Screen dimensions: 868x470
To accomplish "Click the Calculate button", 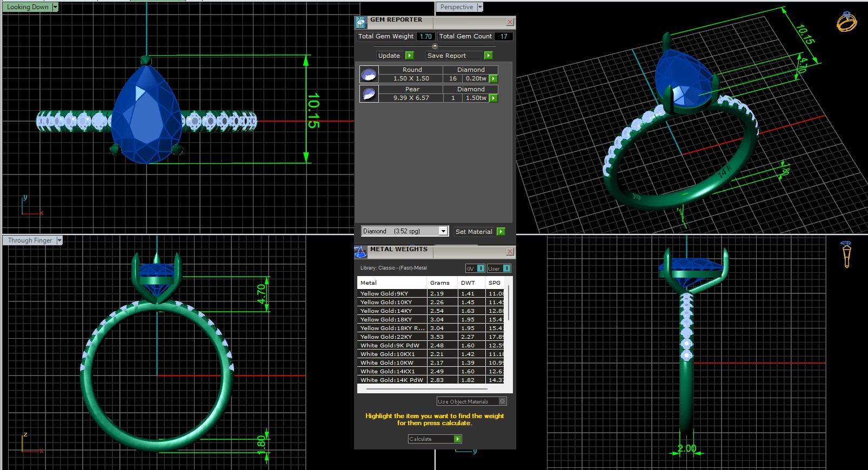I will [435, 439].
